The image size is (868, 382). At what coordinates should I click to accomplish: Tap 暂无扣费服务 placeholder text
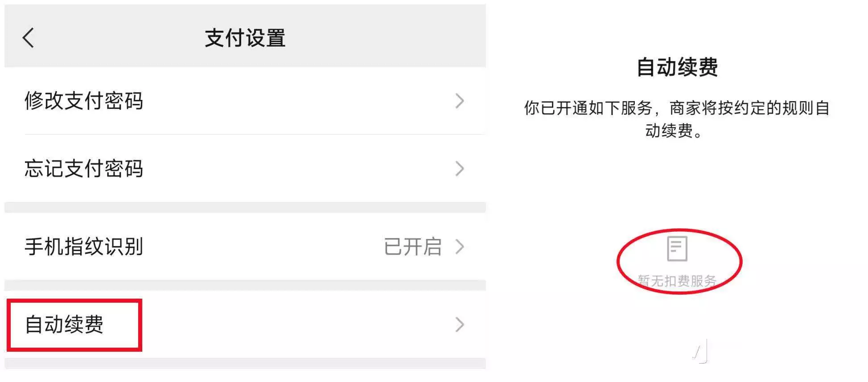tap(677, 280)
